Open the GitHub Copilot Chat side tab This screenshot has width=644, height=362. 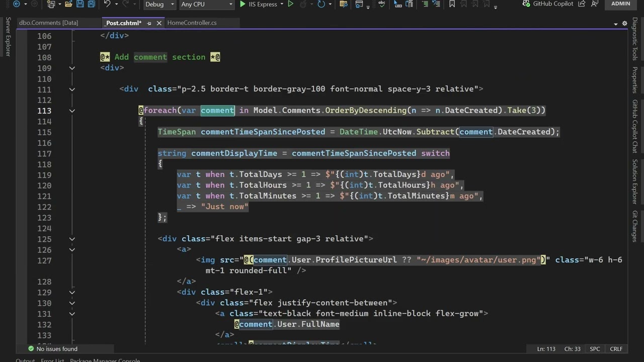click(635, 126)
